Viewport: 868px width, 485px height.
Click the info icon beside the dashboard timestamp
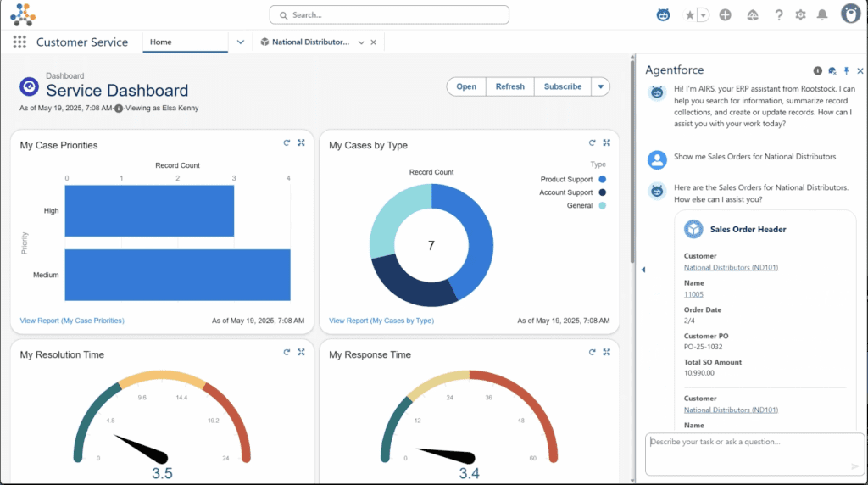pyautogui.click(x=119, y=109)
